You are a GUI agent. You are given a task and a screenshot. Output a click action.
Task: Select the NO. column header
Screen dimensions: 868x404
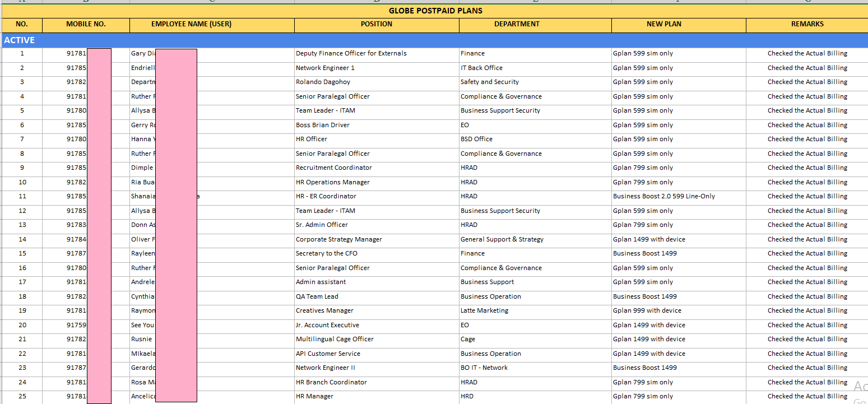[22, 25]
